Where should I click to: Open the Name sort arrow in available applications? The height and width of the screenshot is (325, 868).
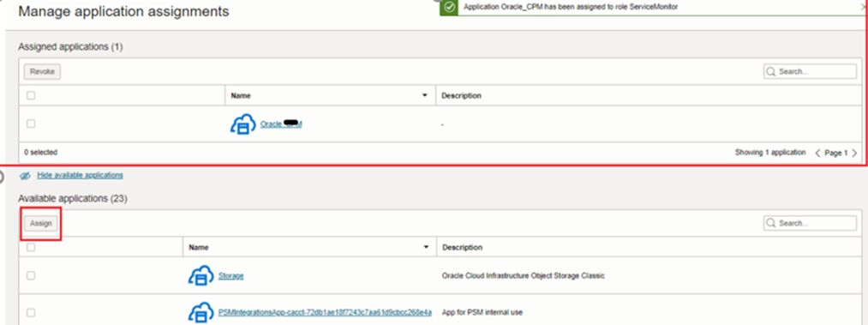click(426, 248)
